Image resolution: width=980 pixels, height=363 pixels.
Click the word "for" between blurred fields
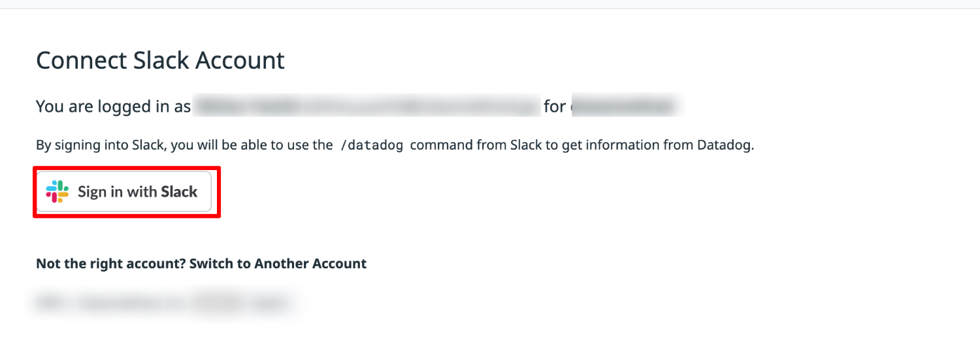pyautogui.click(x=555, y=106)
